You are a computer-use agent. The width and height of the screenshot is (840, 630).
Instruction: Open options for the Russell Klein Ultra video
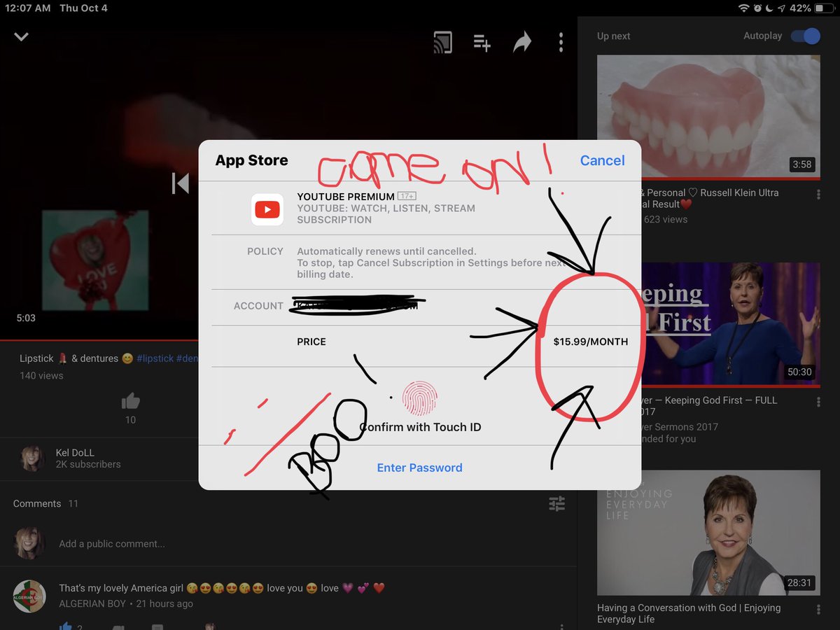pos(819,195)
